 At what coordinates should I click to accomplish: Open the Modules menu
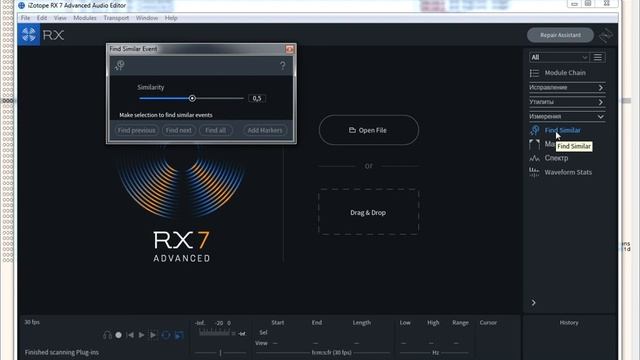(x=85, y=18)
